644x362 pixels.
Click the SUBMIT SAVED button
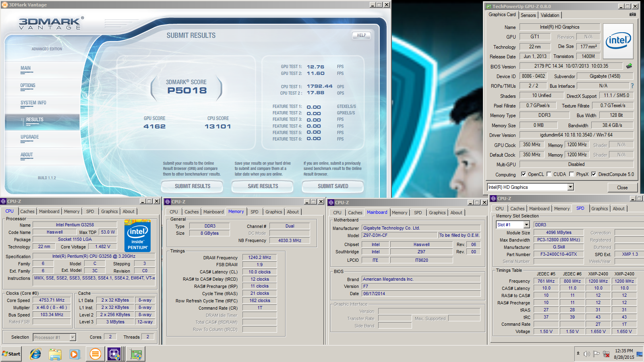click(x=333, y=186)
